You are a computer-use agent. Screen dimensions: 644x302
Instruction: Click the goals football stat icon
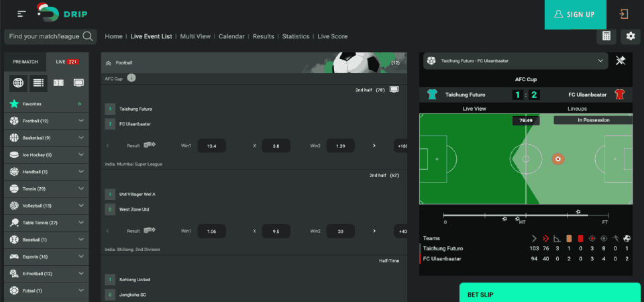(627, 238)
